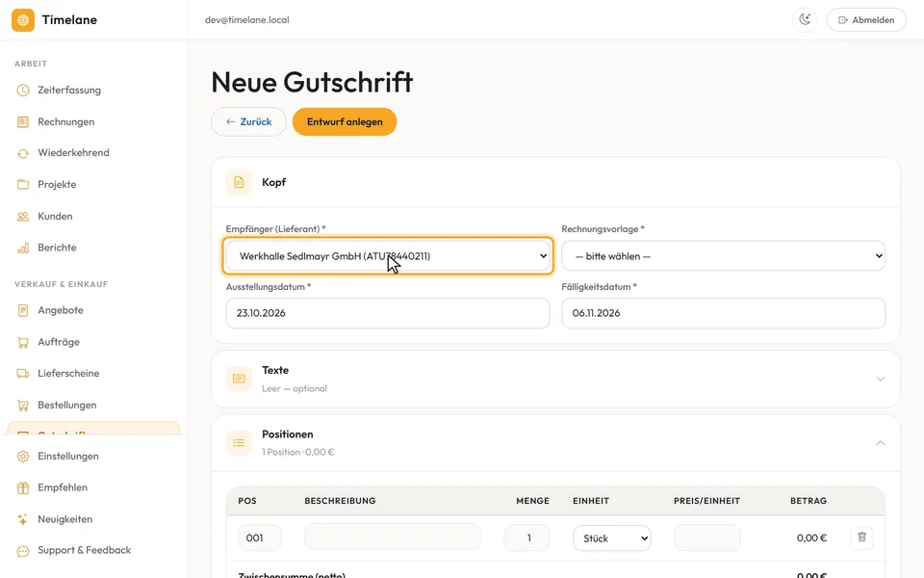Open Kunden people icon
Viewport: 924px width, 578px height.
(x=23, y=217)
